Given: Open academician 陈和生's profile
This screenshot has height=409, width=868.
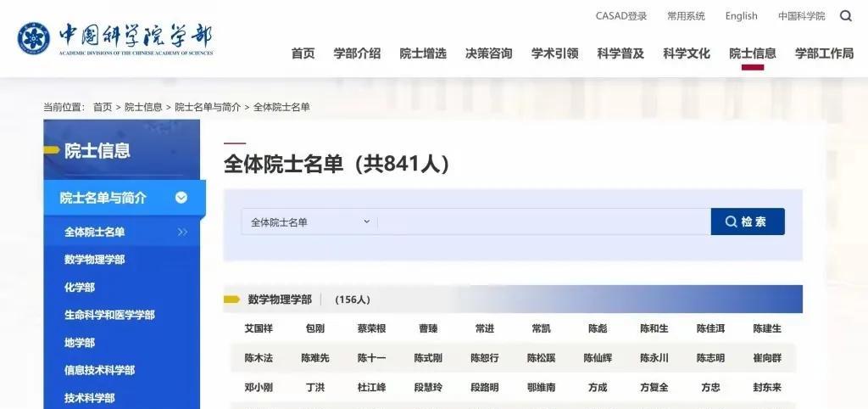Looking at the screenshot, I should [x=654, y=328].
